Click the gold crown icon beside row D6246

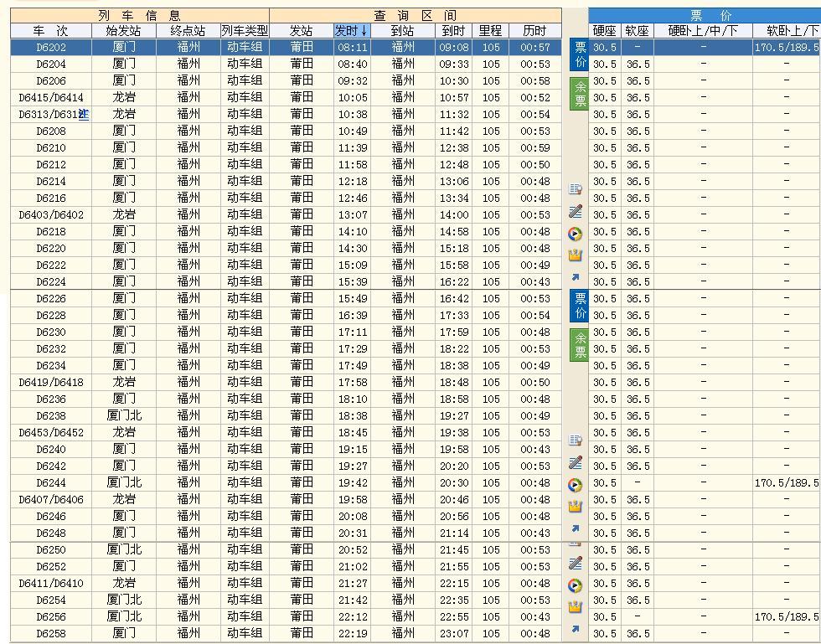[x=575, y=507]
